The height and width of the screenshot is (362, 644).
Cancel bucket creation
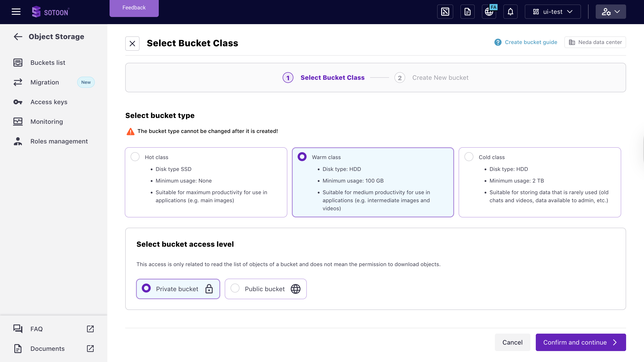pyautogui.click(x=512, y=342)
